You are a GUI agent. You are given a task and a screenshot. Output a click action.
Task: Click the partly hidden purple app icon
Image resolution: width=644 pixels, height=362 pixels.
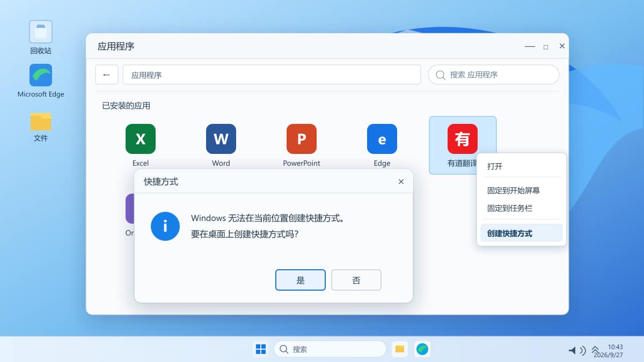130,209
